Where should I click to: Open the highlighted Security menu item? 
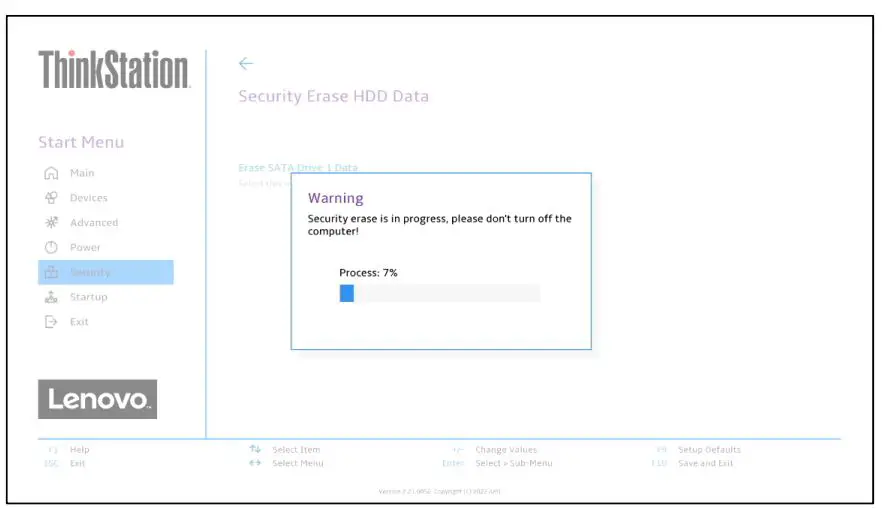(105, 272)
